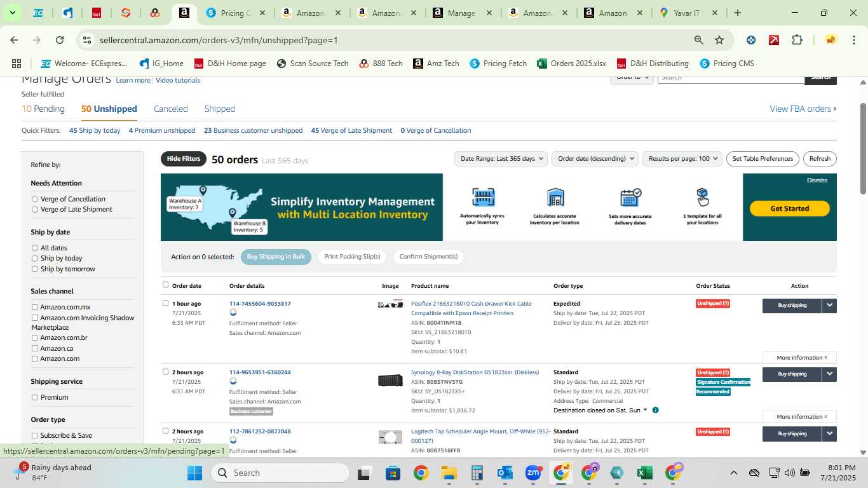This screenshot has width=868, height=488.
Task: Open the Date Range dropdown
Action: click(501, 158)
